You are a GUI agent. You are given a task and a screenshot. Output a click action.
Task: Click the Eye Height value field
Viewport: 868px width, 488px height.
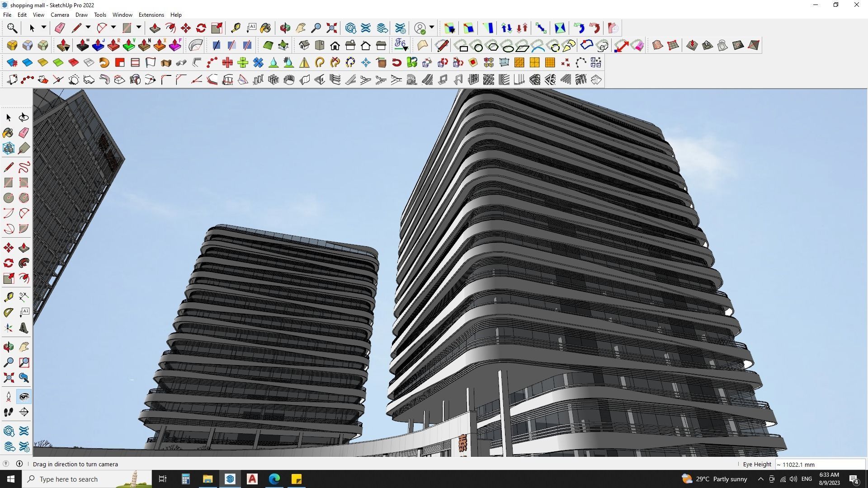click(x=819, y=465)
